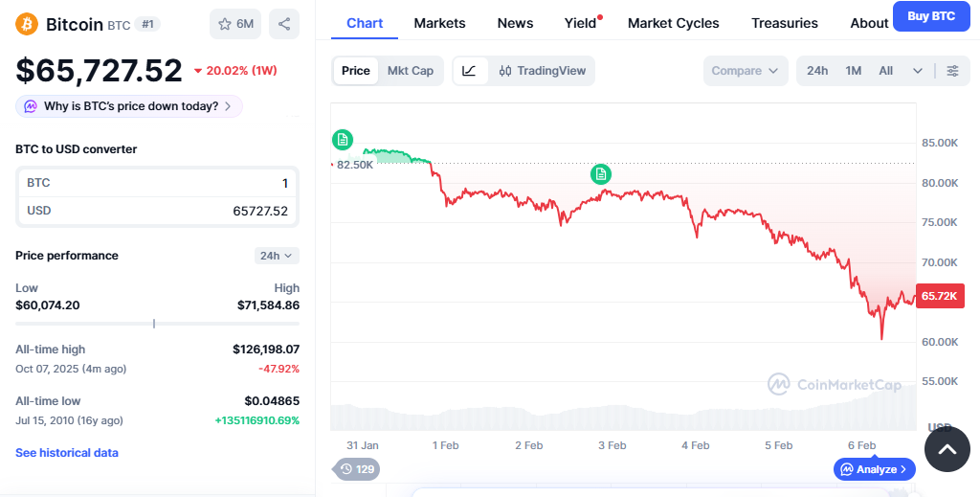This screenshot has height=497, width=980.
Task: Open the Compare dropdown
Action: tap(746, 71)
